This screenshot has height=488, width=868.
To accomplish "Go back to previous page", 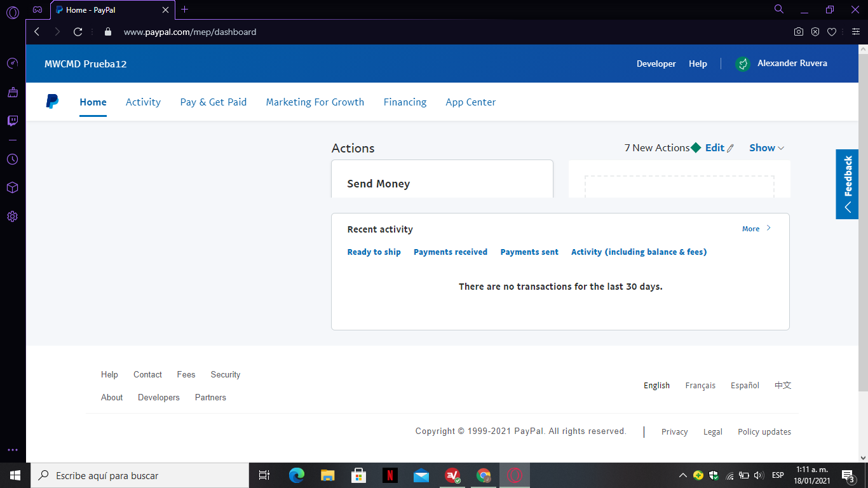I will (37, 32).
